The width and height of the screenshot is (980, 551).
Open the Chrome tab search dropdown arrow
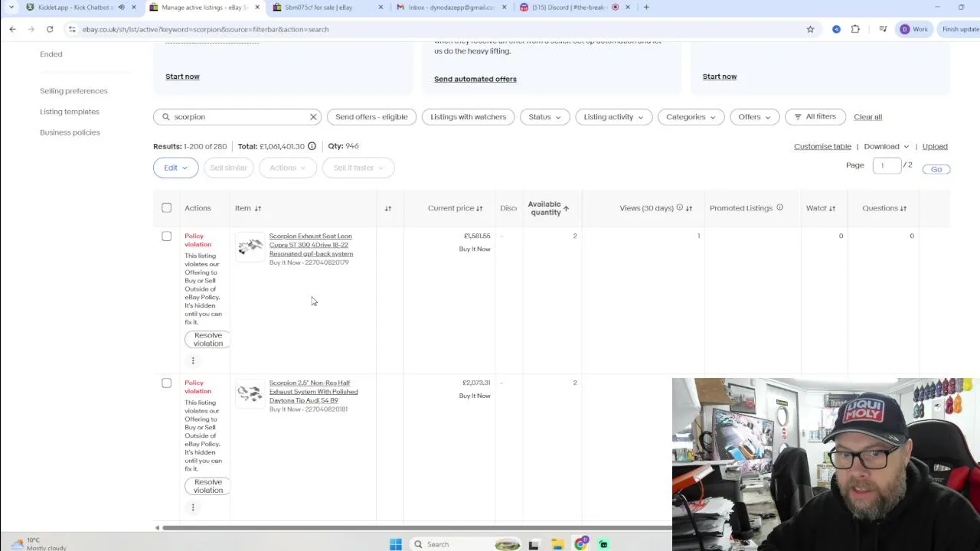pyautogui.click(x=11, y=8)
